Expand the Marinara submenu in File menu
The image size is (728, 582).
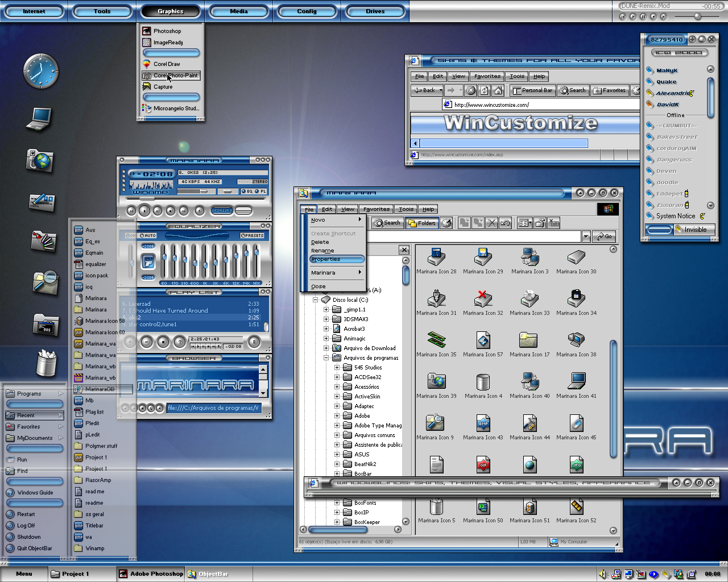click(336, 273)
